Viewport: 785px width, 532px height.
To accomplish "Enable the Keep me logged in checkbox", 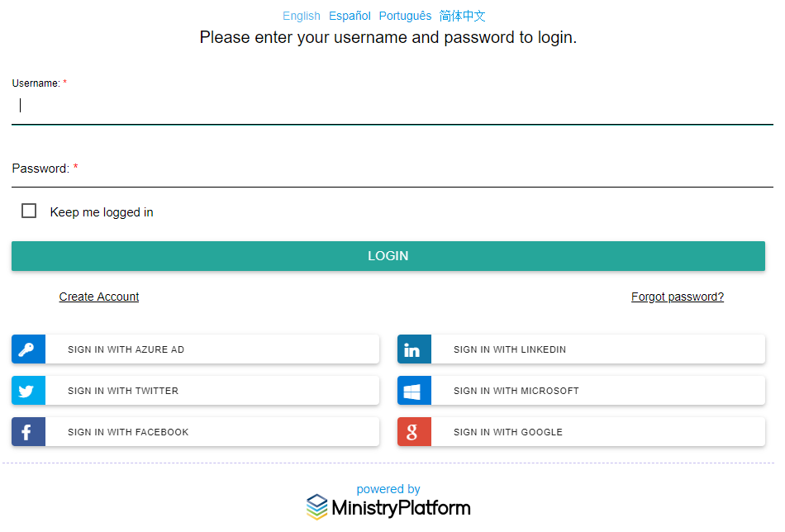I will 29,211.
